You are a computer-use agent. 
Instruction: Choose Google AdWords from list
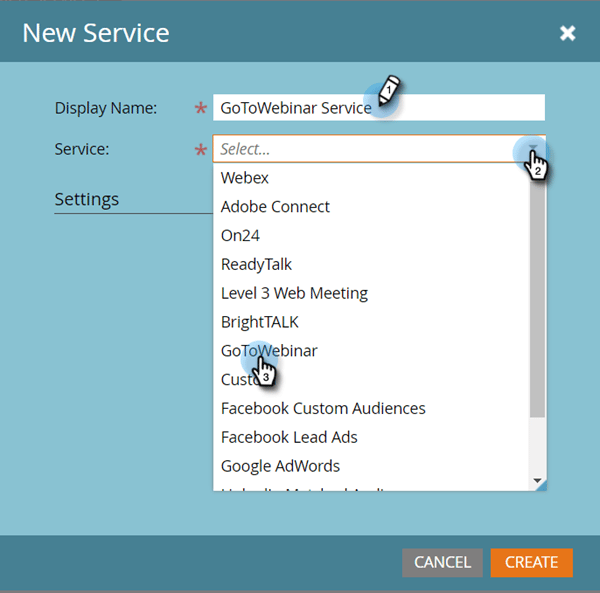coord(371,466)
